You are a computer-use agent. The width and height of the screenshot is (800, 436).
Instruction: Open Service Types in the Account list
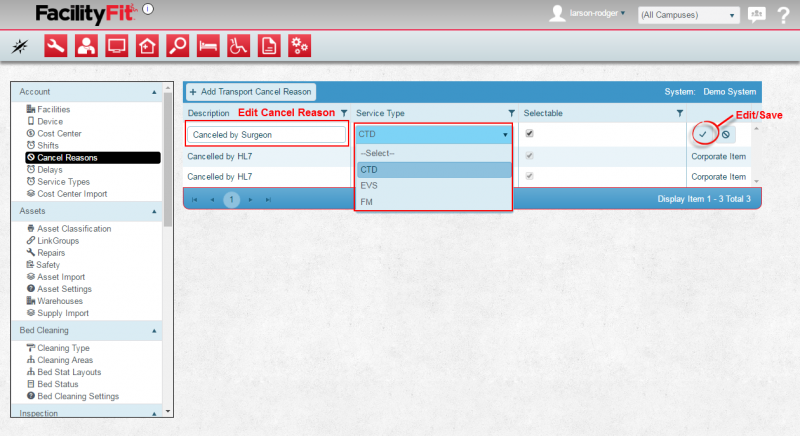(x=63, y=181)
